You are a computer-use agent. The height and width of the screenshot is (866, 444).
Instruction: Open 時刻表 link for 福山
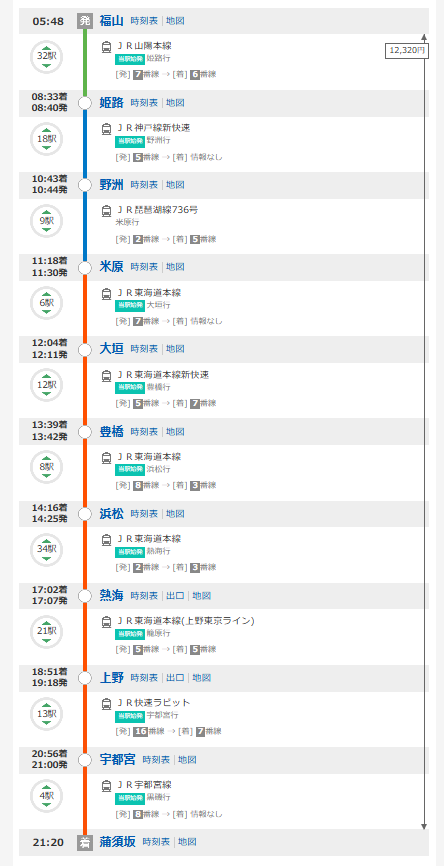tap(144, 21)
